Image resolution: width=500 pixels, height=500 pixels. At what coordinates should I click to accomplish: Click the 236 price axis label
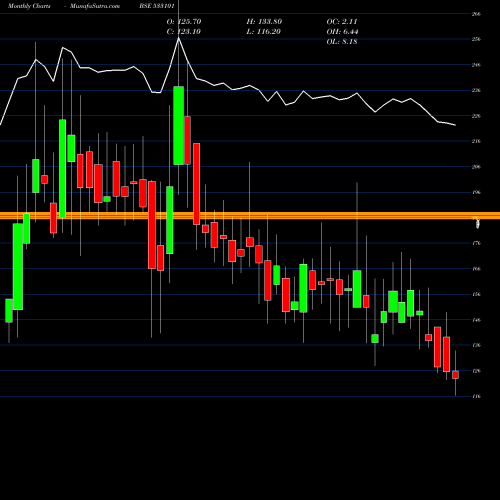[476, 90]
